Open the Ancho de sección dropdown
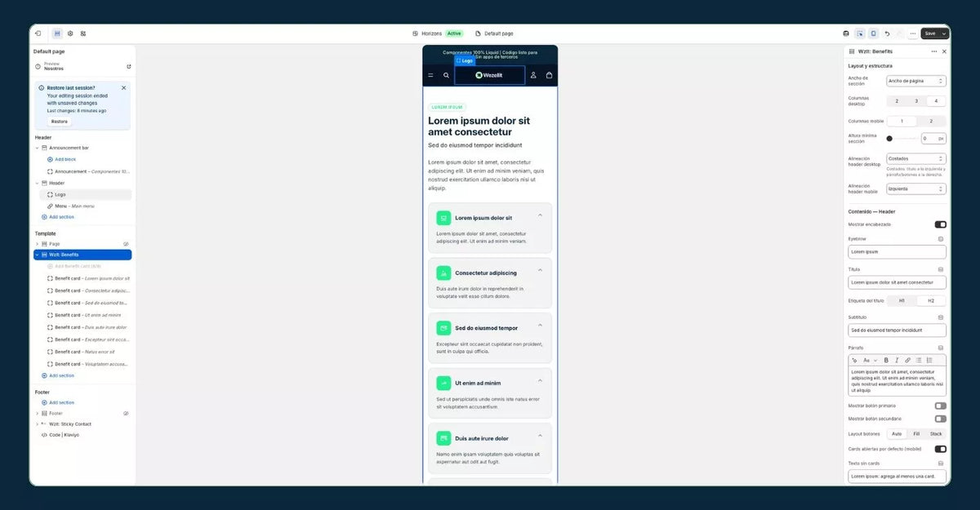This screenshot has width=980, height=510. (916, 81)
